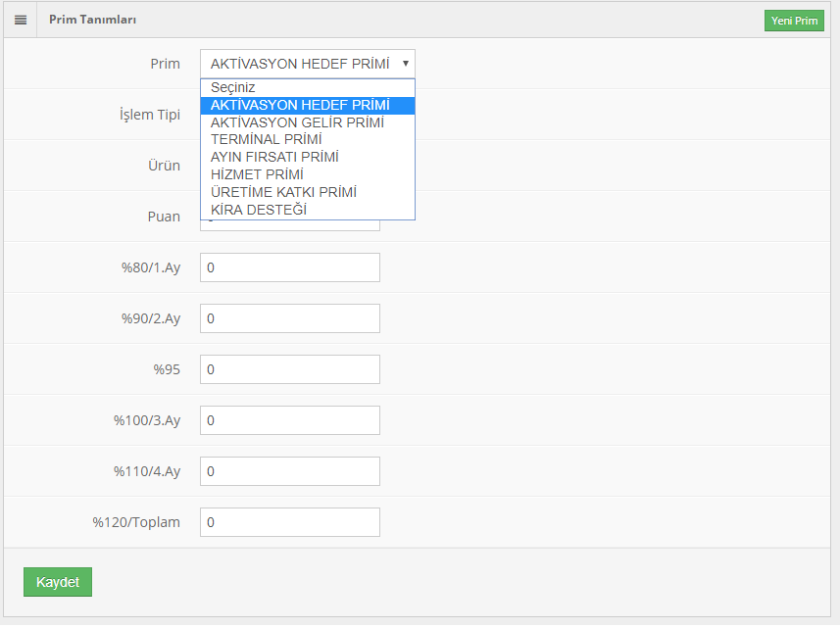The image size is (840, 629).
Task: Click the Kaydet button
Action: click(x=58, y=582)
